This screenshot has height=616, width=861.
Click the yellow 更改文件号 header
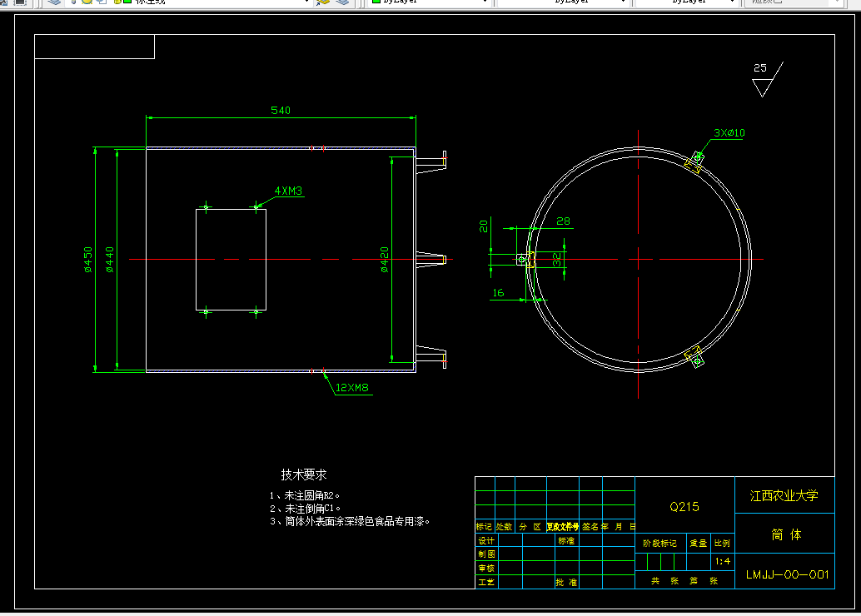tap(562, 526)
